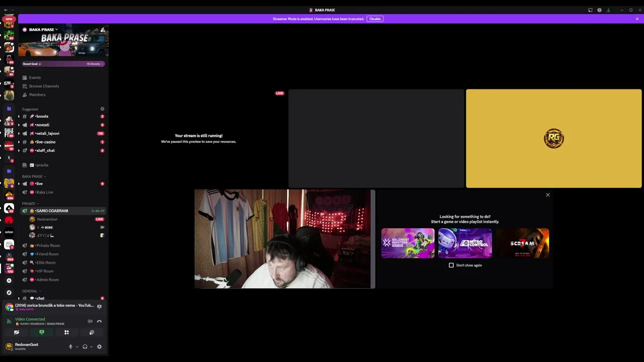Open User Settings gear
Image resolution: width=644 pixels, height=362 pixels.
[x=99, y=347]
